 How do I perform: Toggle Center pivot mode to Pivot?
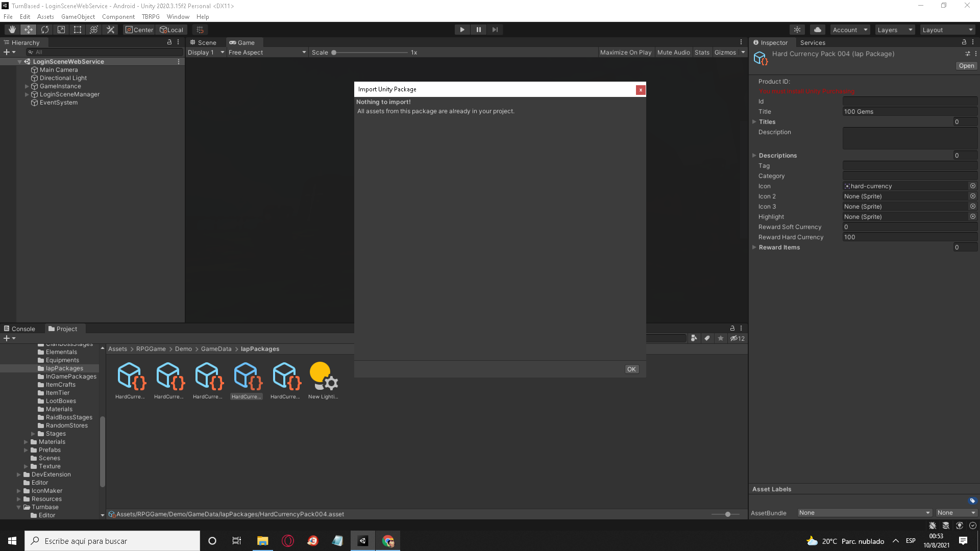(139, 29)
